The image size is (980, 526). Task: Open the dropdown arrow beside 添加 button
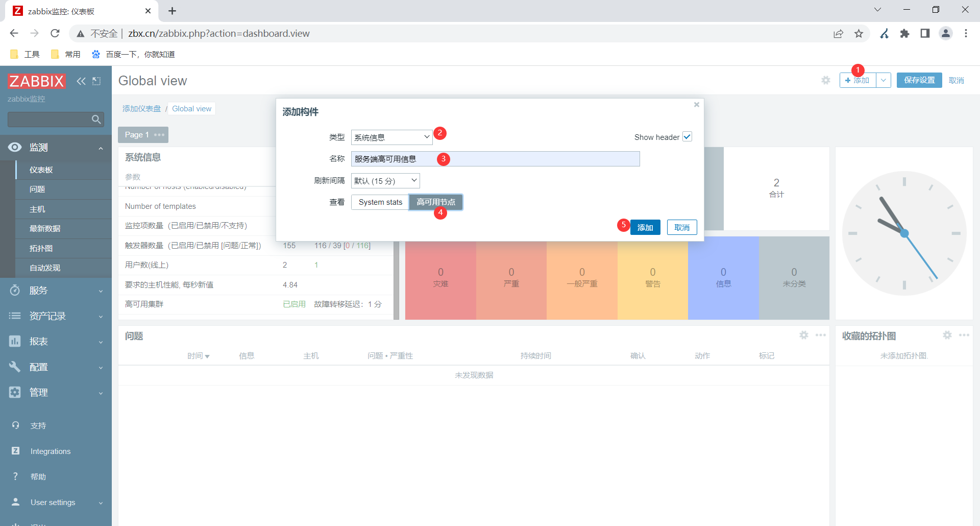tap(884, 80)
